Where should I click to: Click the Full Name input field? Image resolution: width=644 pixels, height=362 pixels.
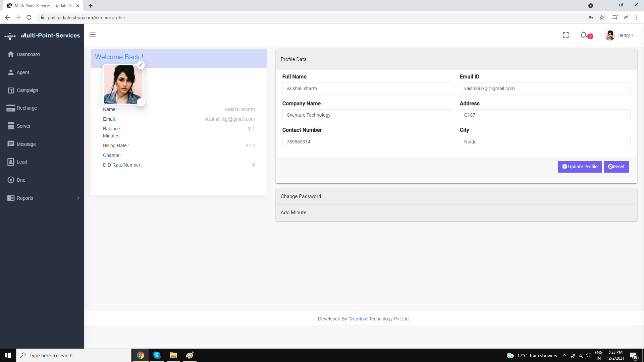(367, 88)
